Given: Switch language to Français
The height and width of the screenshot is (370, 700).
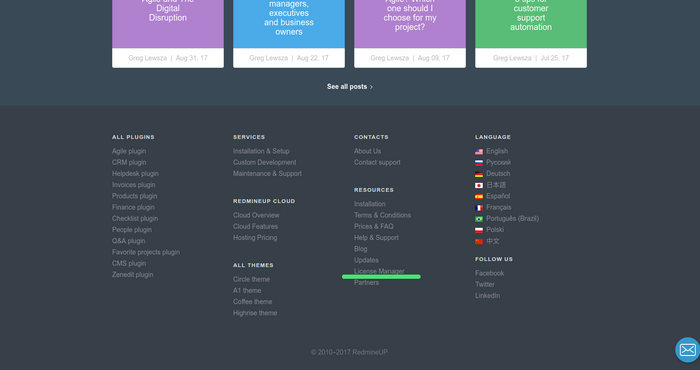Looking at the screenshot, I should click(499, 207).
